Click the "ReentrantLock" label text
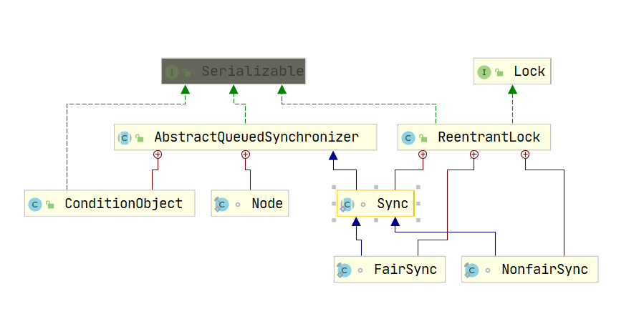Image resolution: width=644 pixels, height=314 pixels. (x=489, y=137)
